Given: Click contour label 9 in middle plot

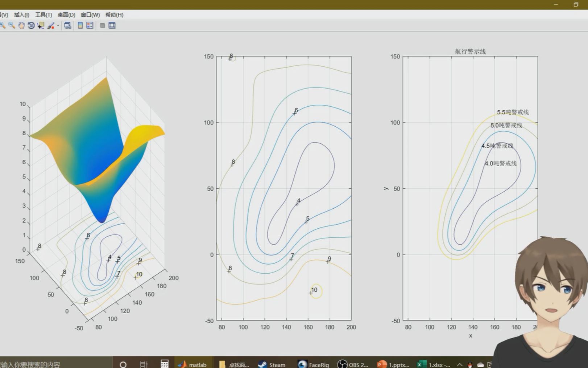Looking at the screenshot, I should (329, 259).
